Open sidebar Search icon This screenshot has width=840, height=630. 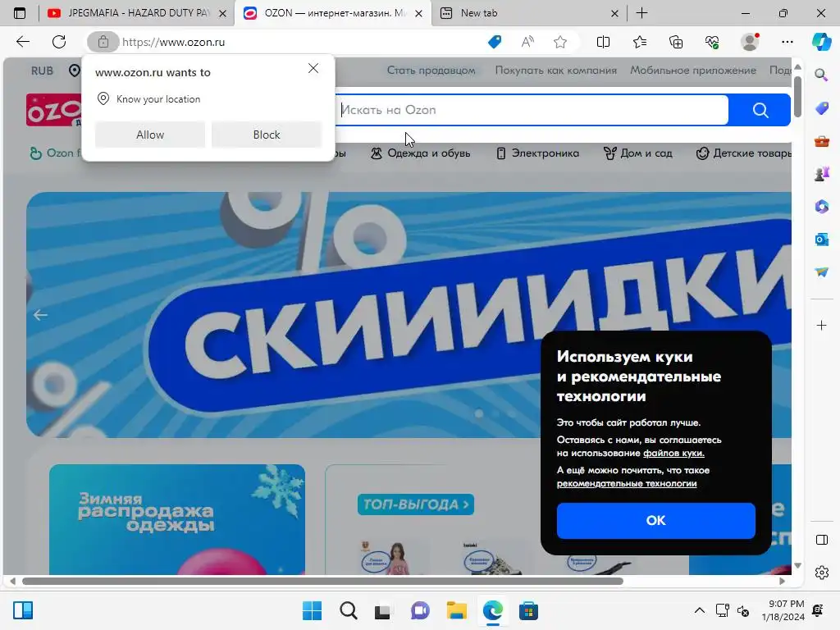point(821,75)
